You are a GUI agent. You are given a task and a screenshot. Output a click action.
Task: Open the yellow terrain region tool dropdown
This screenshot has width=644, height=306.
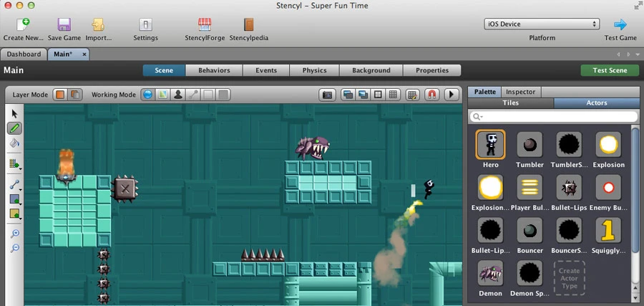(15, 214)
